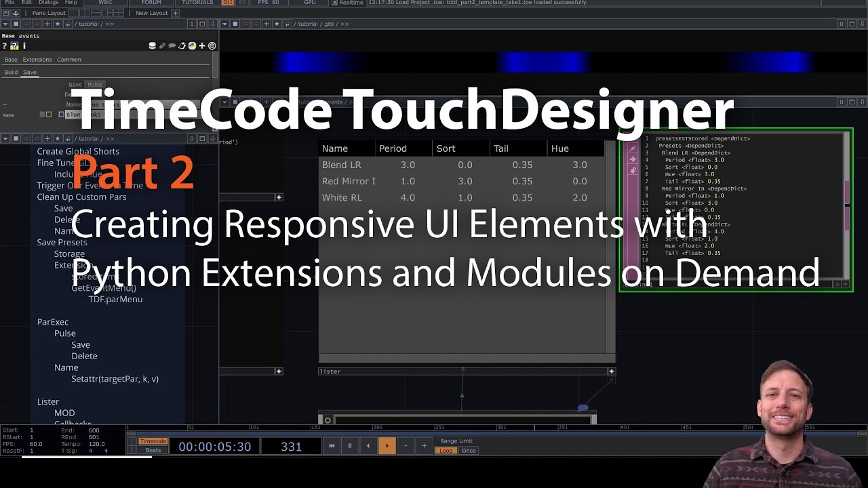
Task: Open the FORUM link in top bar
Action: (x=151, y=3)
